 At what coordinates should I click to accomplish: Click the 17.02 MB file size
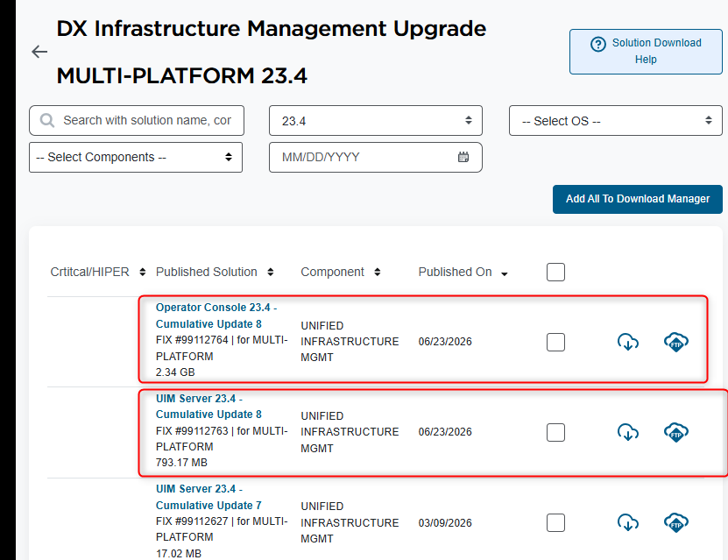(x=179, y=554)
